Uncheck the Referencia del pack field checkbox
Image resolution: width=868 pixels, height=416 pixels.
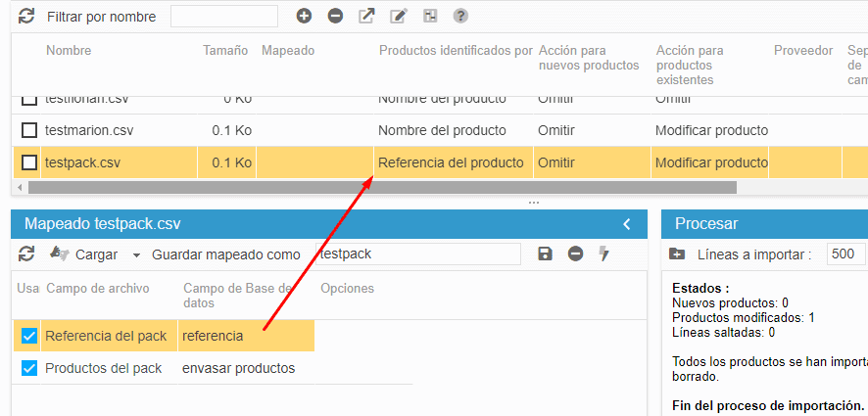coord(29,336)
